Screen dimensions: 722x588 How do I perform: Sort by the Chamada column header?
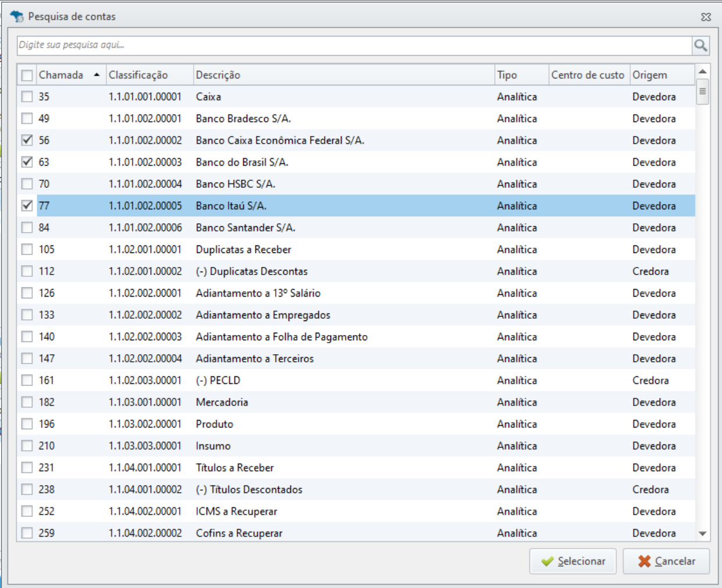click(x=61, y=75)
